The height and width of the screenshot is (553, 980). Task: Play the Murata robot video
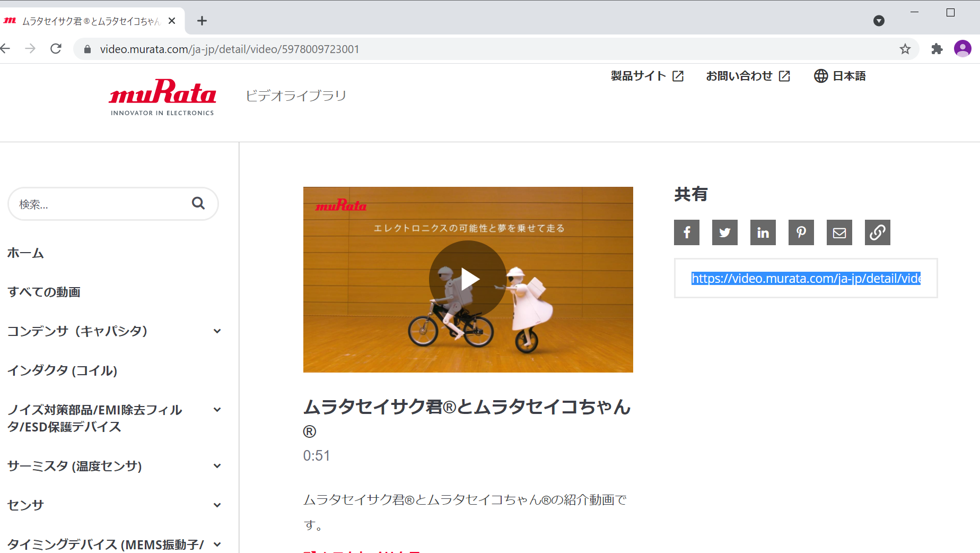[468, 279]
